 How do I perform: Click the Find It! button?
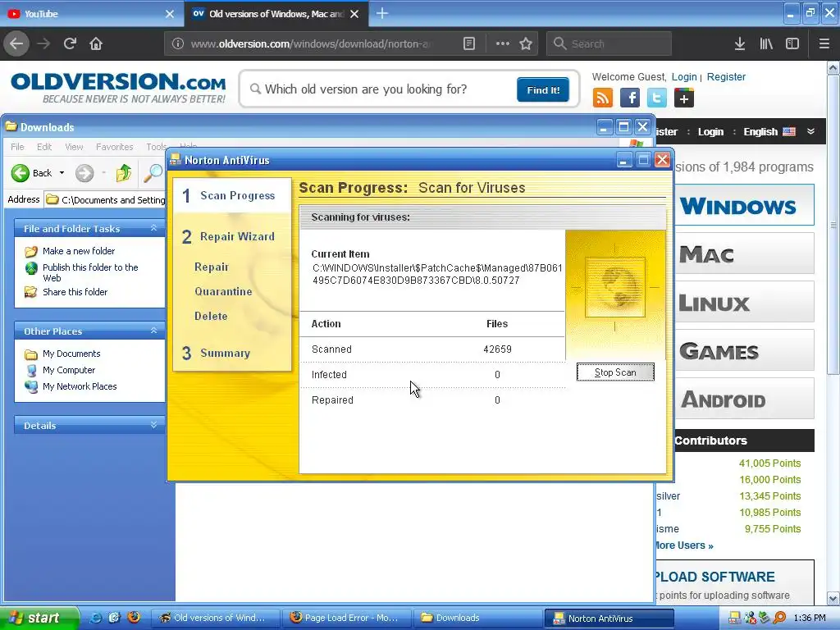(543, 90)
